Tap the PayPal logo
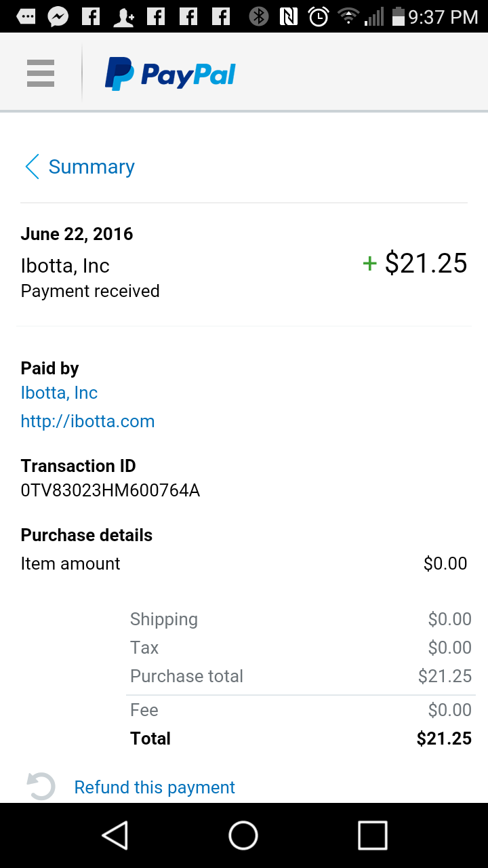The width and height of the screenshot is (488, 868). 169,73
